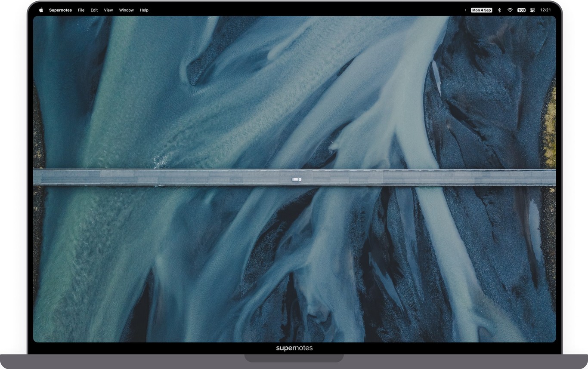Open the Supernotes application menu

click(x=60, y=10)
